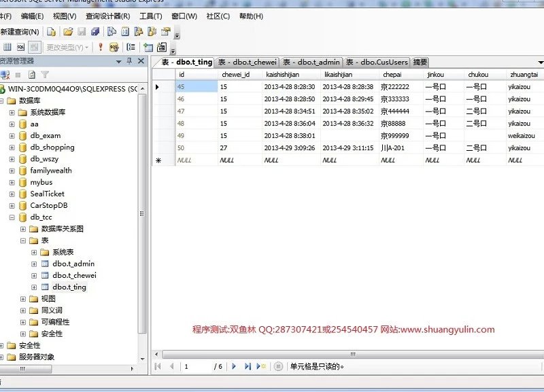
Task: Switch to the dbo.t_admin tab
Action: pos(311,63)
